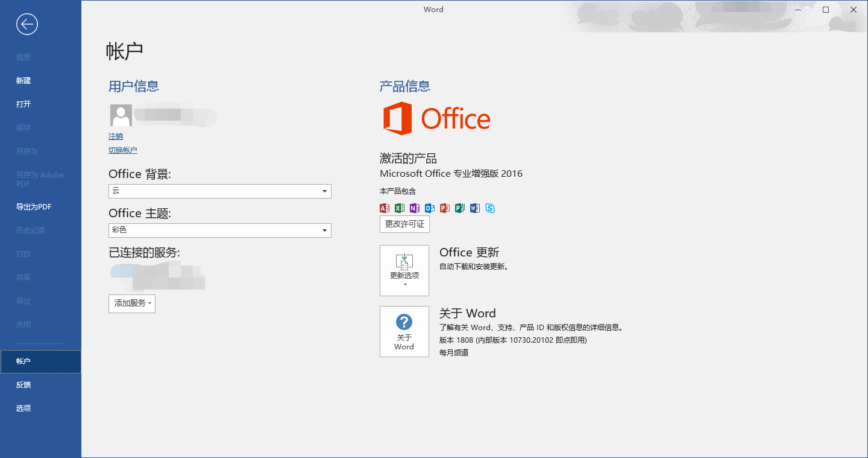This screenshot has width=868, height=458.
Task: Click the 注销 sign out link
Action: (116, 136)
